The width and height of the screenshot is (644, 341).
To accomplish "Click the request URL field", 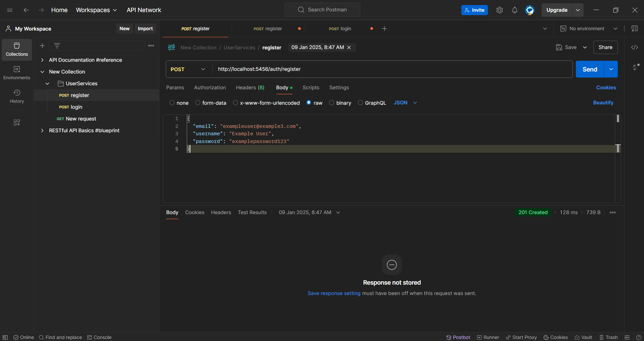I will (393, 69).
